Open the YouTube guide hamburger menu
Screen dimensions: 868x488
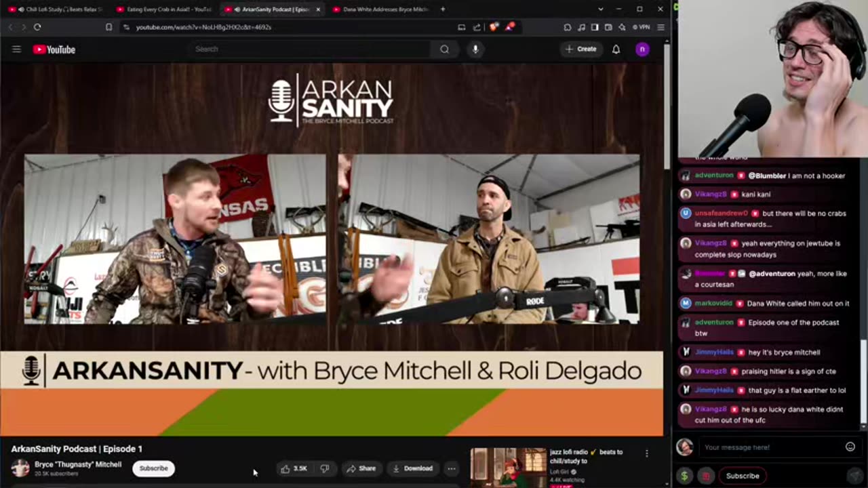[16, 49]
